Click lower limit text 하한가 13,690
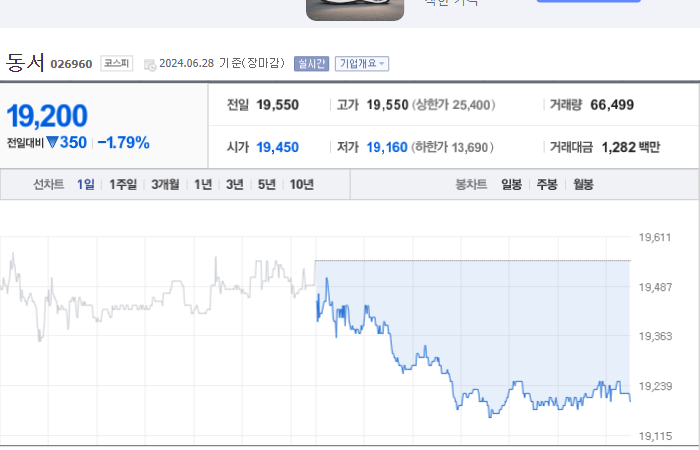Image resolution: width=700 pixels, height=450 pixels. coord(452,147)
